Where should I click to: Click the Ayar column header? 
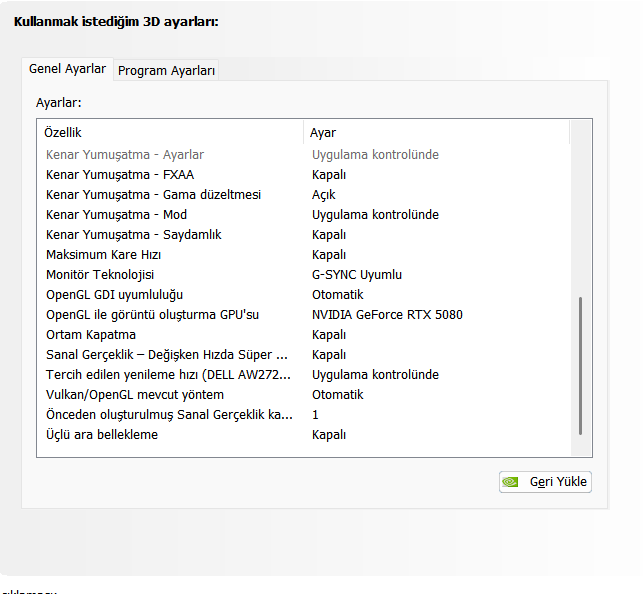[323, 132]
